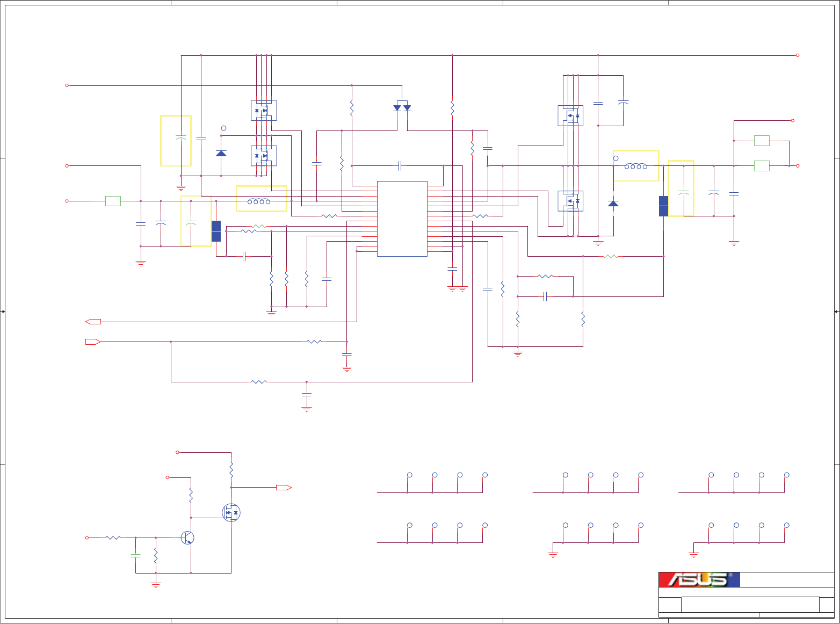Select the right inductor coil in its yellow box
840x624 pixels.
click(636, 166)
